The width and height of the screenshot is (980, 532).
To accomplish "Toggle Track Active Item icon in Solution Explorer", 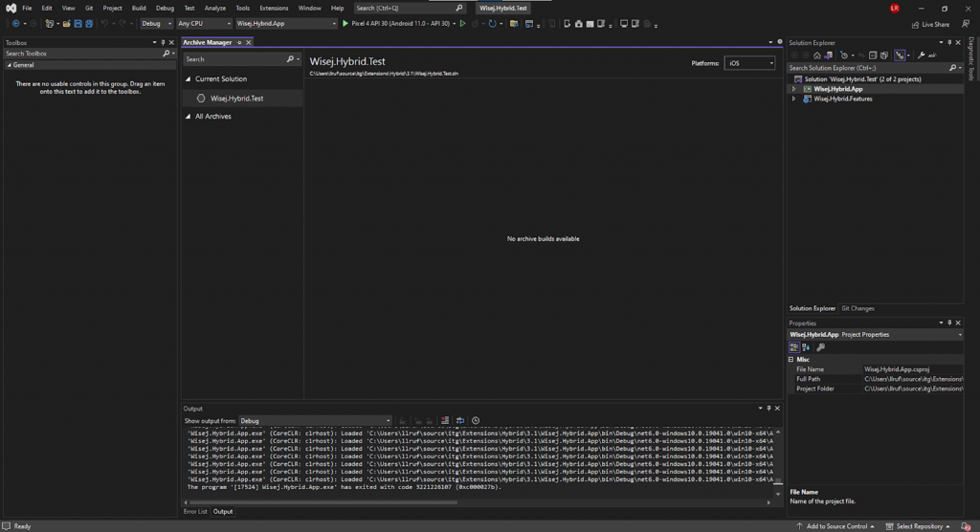I will click(900, 55).
